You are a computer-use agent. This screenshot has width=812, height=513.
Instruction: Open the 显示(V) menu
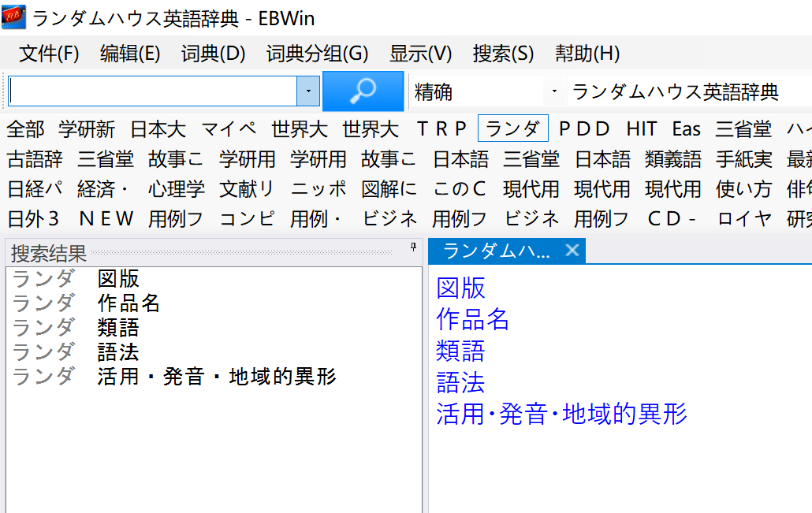click(420, 54)
